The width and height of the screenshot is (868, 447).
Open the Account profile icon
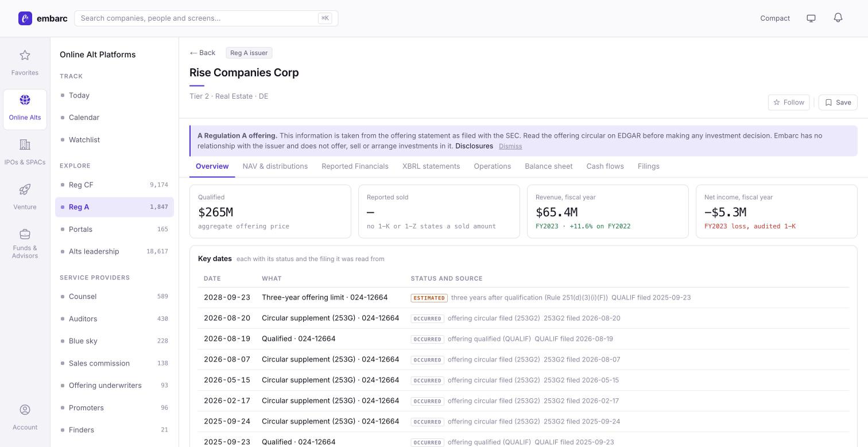coord(25,410)
